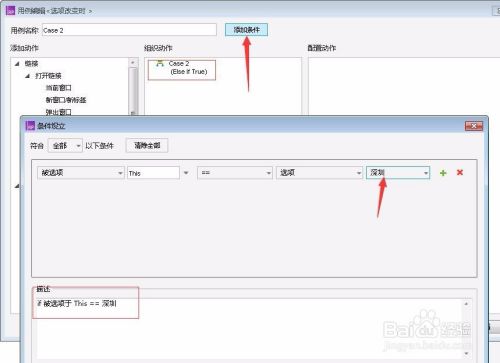Click description box scroll-down arrow
The width and height of the screenshot is (500, 363).
point(466,353)
